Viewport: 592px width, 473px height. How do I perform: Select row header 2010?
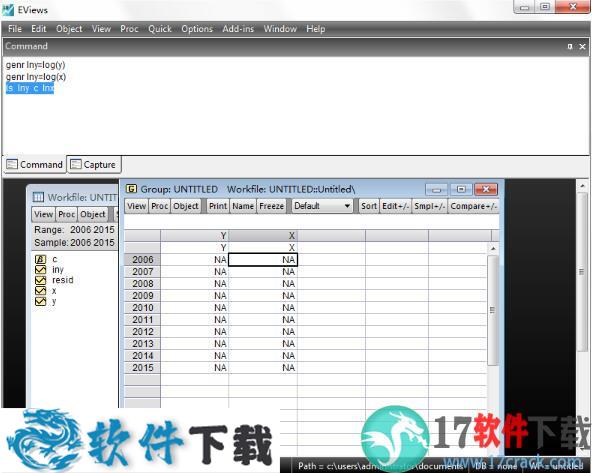[142, 308]
